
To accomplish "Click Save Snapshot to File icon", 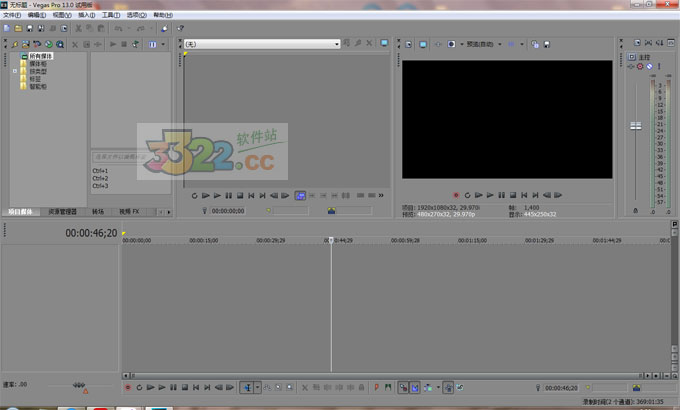I will 547,44.
